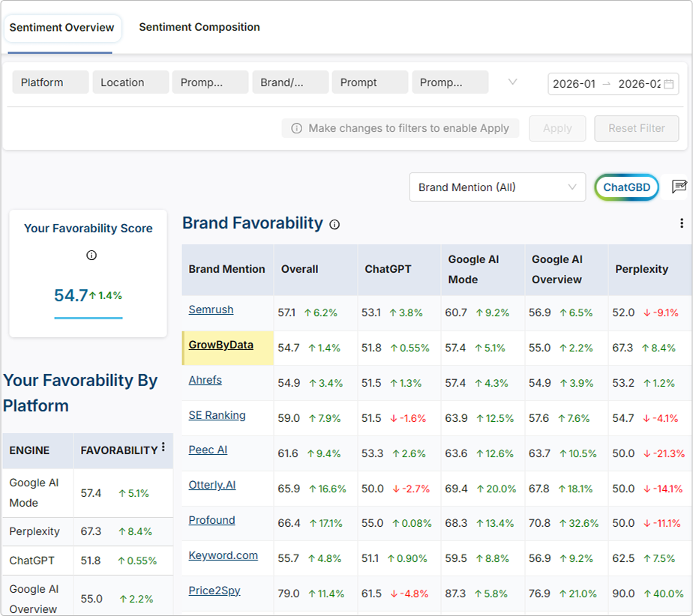The height and width of the screenshot is (616, 693).
Task: Click the info icon under Your Favorability Score
Action: 91,256
